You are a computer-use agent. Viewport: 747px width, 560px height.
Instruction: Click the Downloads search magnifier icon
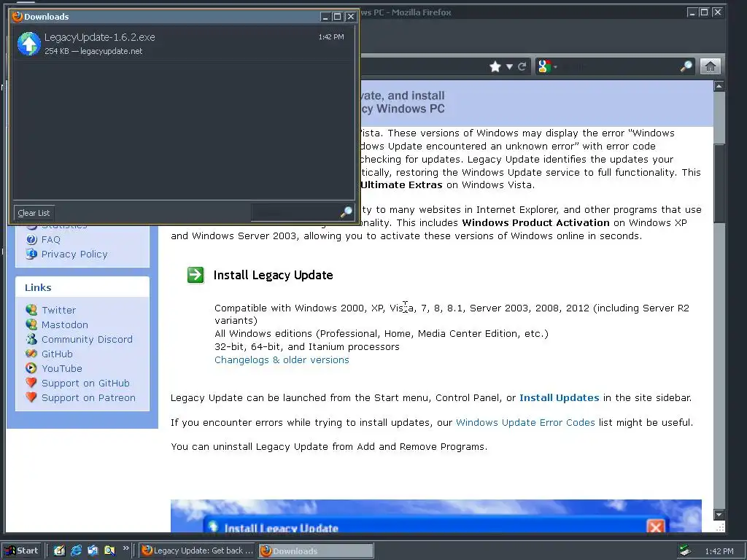[x=347, y=212]
